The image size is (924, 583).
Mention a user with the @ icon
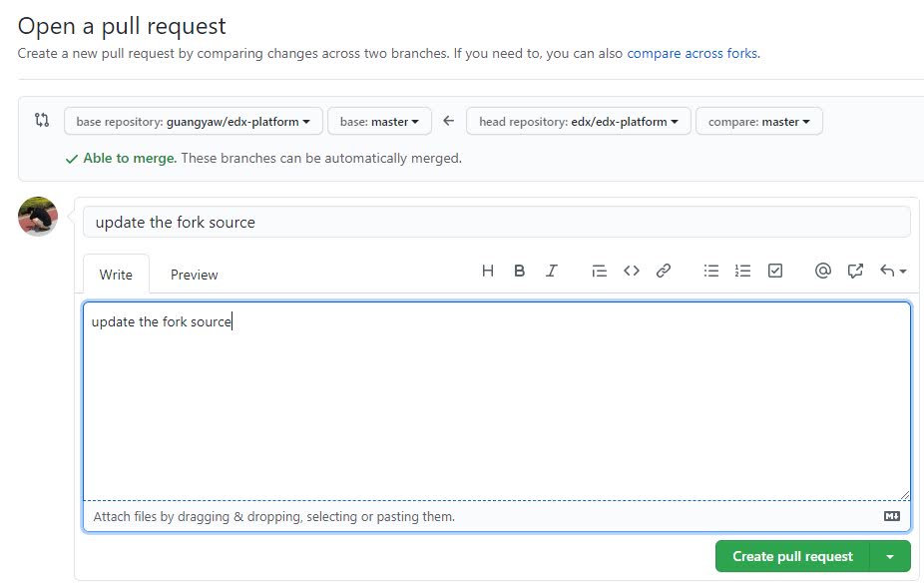pos(822,271)
